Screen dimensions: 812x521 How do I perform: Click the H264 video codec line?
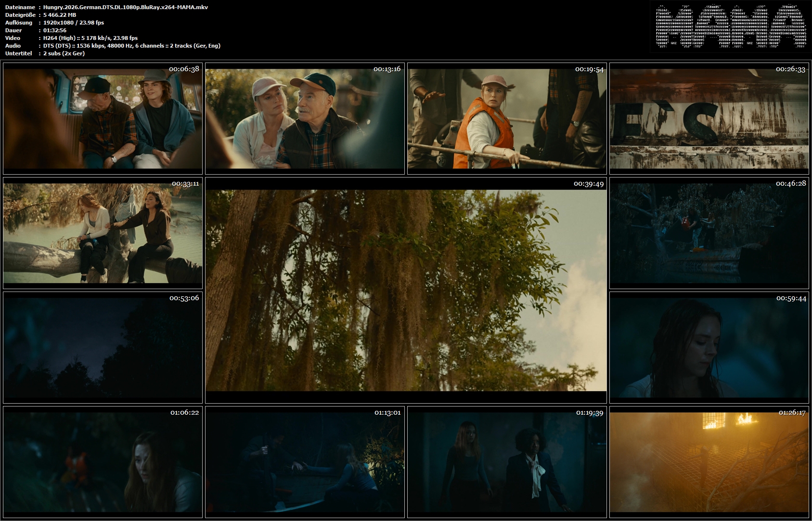90,38
